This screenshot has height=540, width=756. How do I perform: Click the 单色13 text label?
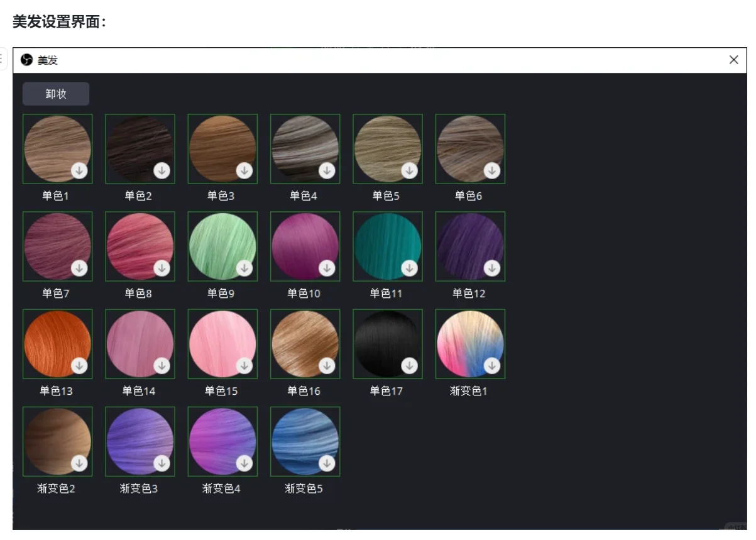click(x=56, y=391)
